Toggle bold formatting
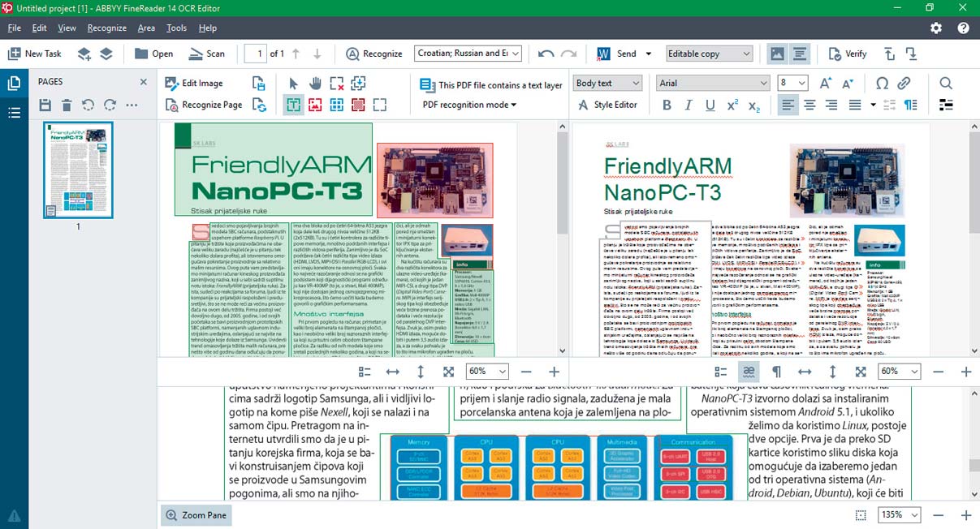The height and width of the screenshot is (529, 980). [667, 105]
